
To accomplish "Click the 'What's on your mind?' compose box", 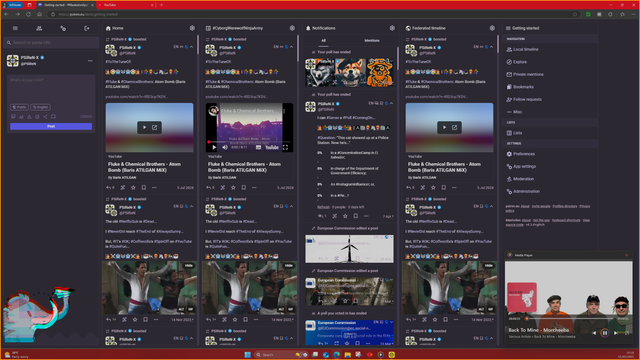I will tap(51, 88).
